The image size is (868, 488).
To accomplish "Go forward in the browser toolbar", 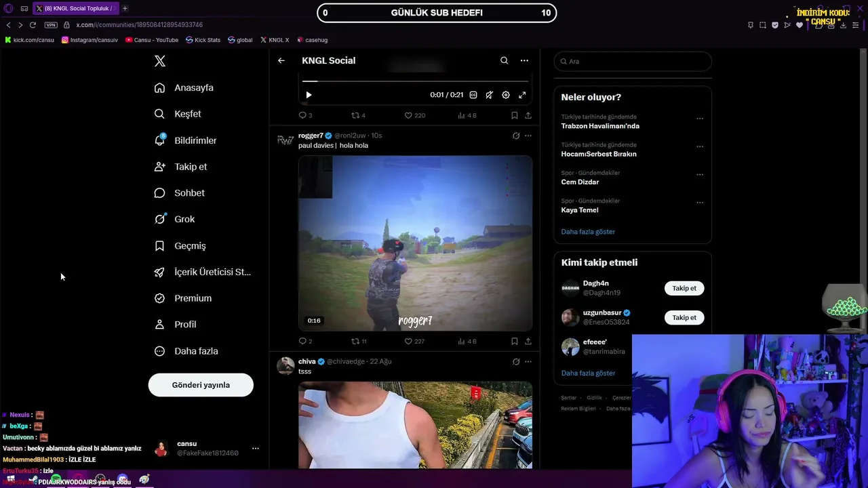I will tap(20, 25).
